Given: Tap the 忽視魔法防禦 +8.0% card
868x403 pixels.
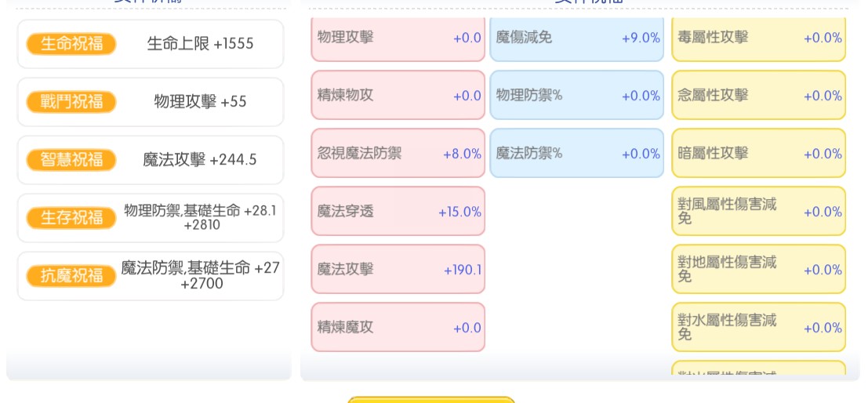Looking at the screenshot, I should (398, 154).
